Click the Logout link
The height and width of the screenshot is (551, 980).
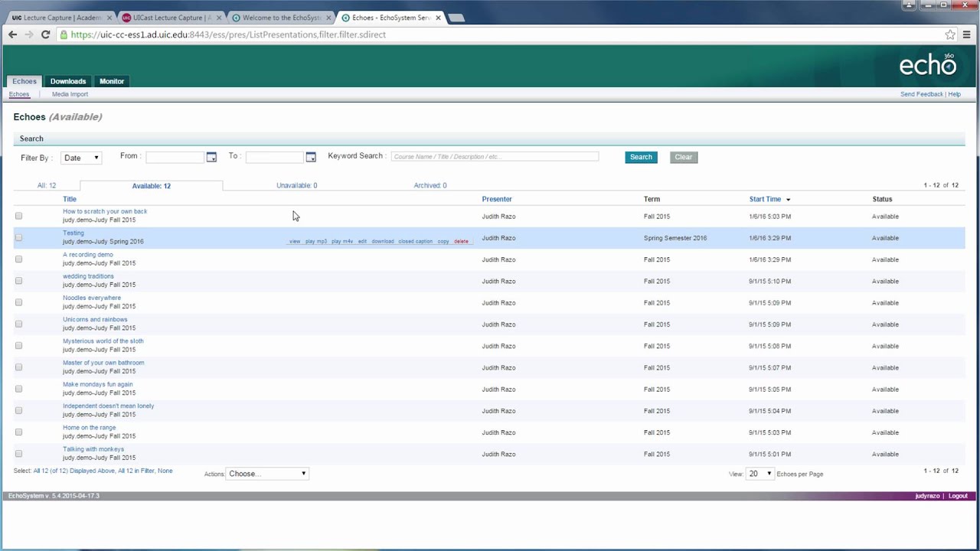pyautogui.click(x=958, y=496)
